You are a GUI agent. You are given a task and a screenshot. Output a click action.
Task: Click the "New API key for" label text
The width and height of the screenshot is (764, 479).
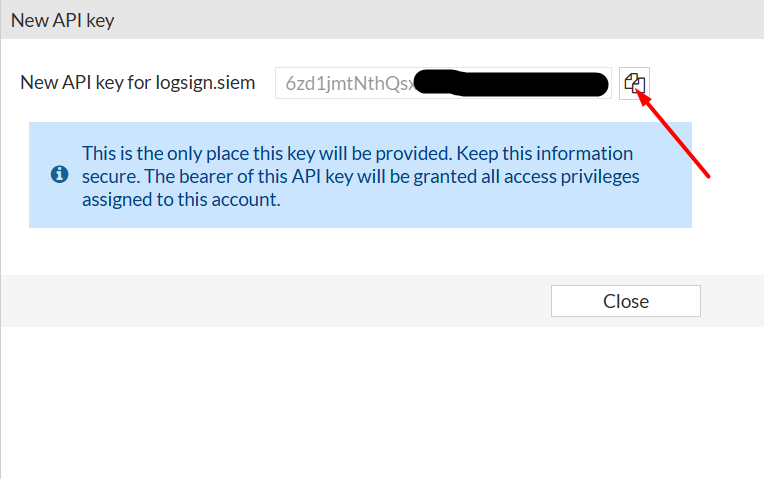[86, 82]
